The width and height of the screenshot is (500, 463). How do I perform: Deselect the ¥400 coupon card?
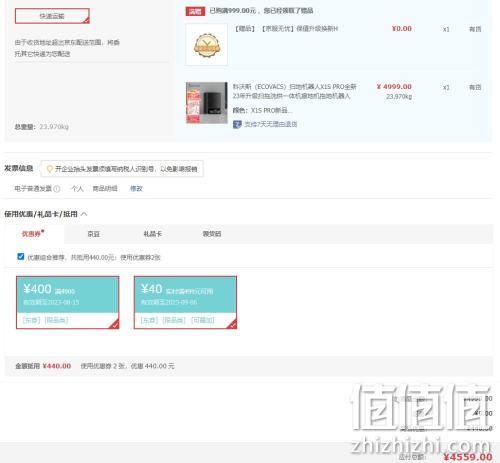pyautogui.click(x=68, y=302)
